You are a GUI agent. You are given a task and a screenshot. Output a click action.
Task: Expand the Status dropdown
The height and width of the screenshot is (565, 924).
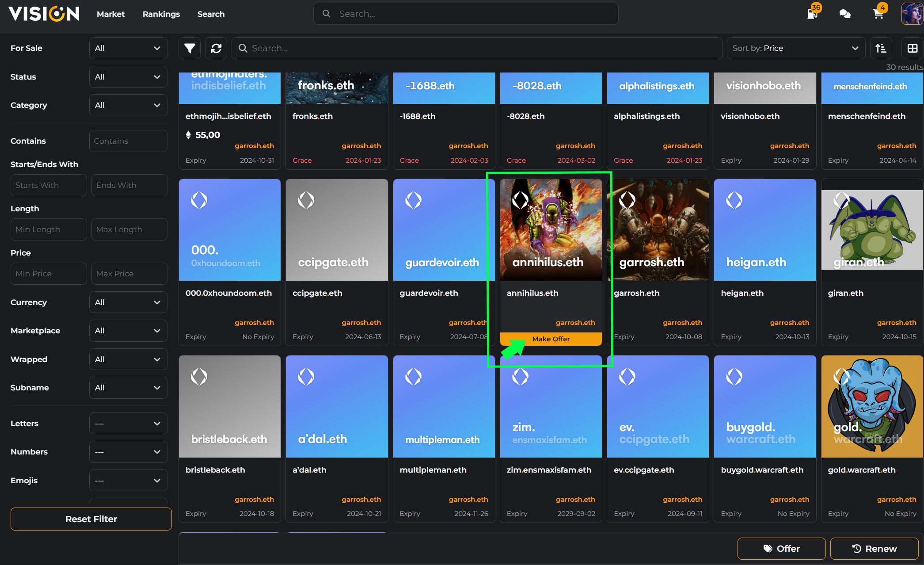[128, 77]
